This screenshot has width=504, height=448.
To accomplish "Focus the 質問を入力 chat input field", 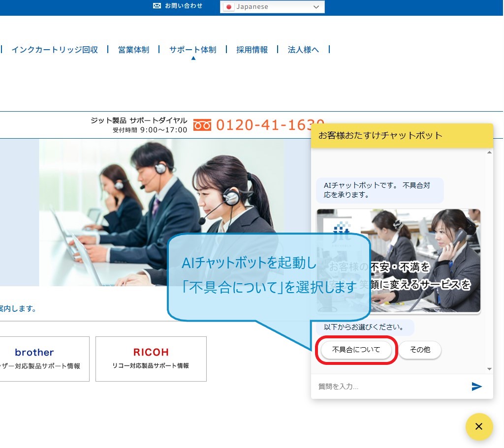I will point(390,387).
